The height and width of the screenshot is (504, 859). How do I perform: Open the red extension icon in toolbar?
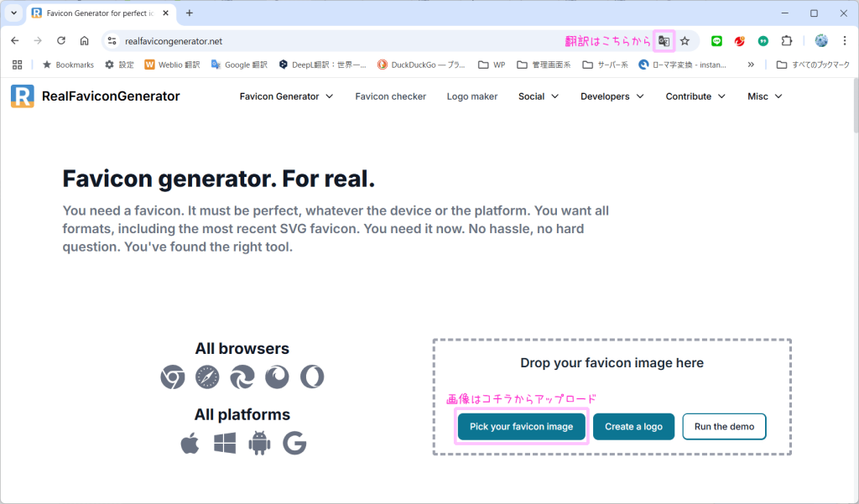click(740, 41)
